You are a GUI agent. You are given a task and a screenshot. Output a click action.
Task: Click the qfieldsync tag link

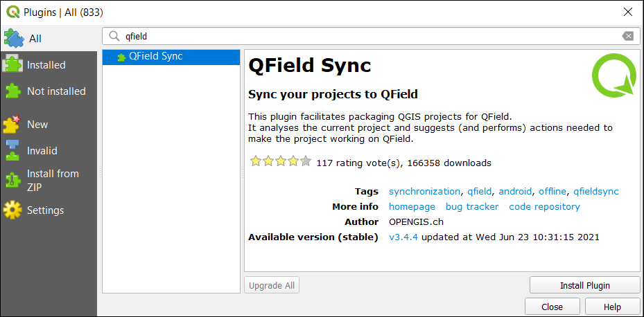coord(596,192)
